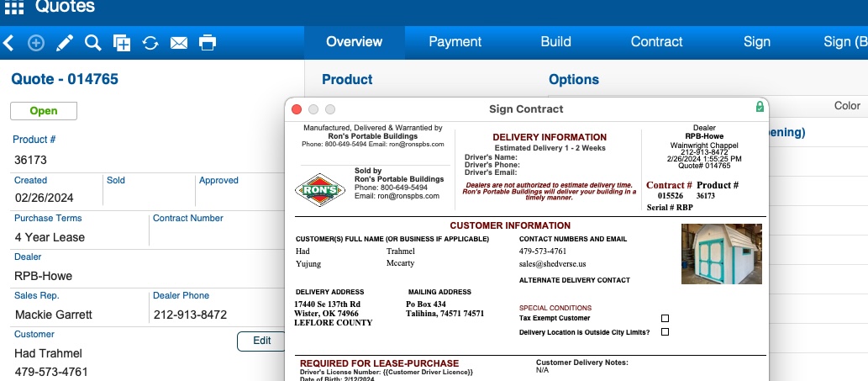Duplicate quote with the copy-plus icon
The width and height of the screenshot is (868, 381).
(x=122, y=43)
